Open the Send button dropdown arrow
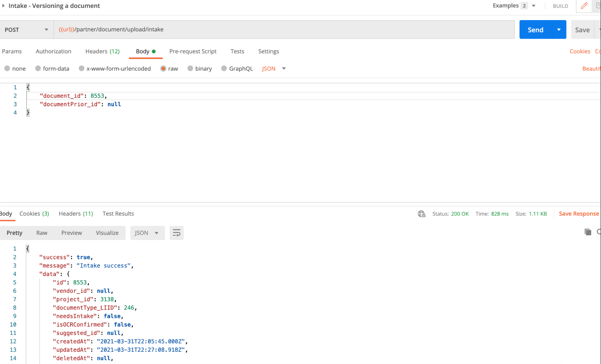This screenshot has width=601, height=364. (559, 30)
